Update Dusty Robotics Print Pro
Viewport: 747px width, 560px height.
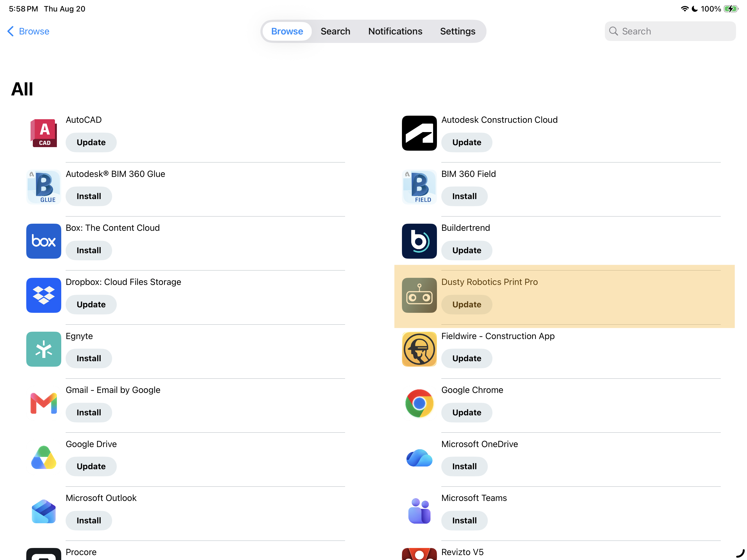(467, 304)
